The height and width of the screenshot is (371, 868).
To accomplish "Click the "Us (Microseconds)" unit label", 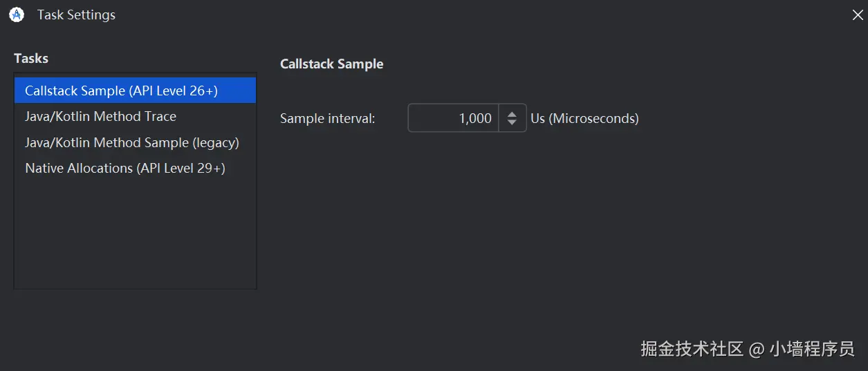I will tap(584, 118).
